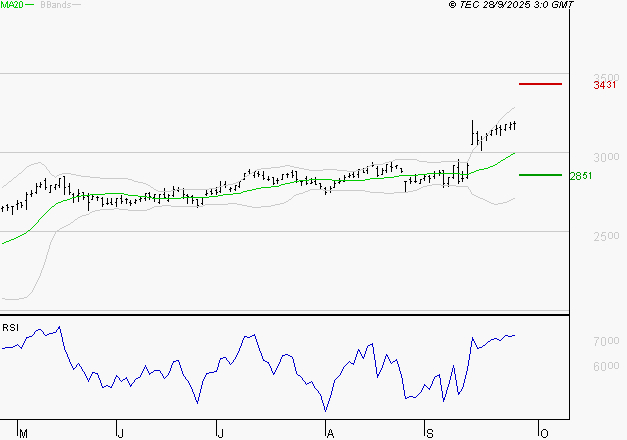
Task: Click the RSI 70 level label
Action: (602, 341)
